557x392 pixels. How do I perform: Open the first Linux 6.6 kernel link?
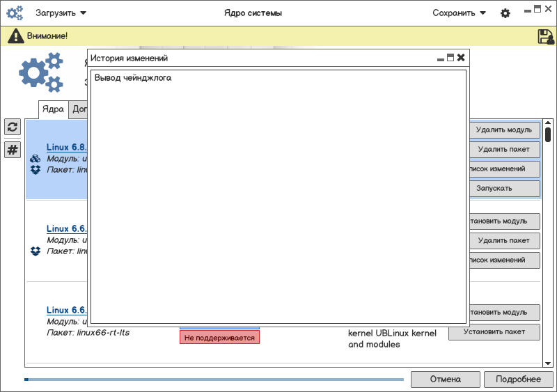tap(67, 228)
